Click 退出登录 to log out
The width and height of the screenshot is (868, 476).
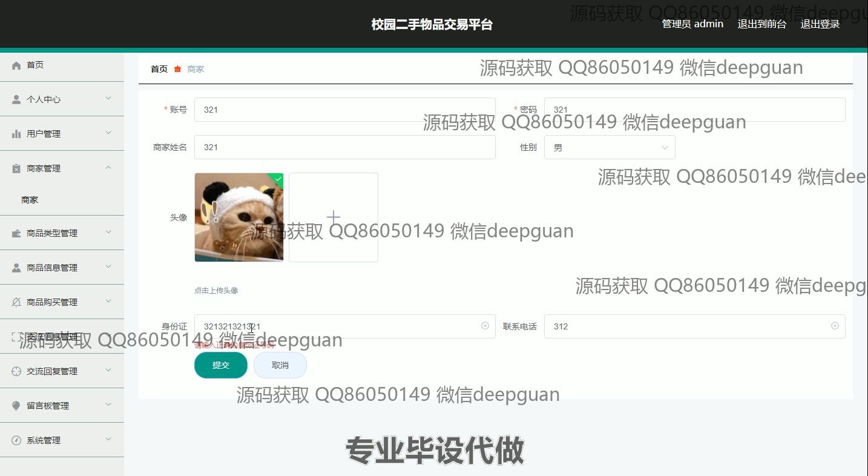coord(820,24)
